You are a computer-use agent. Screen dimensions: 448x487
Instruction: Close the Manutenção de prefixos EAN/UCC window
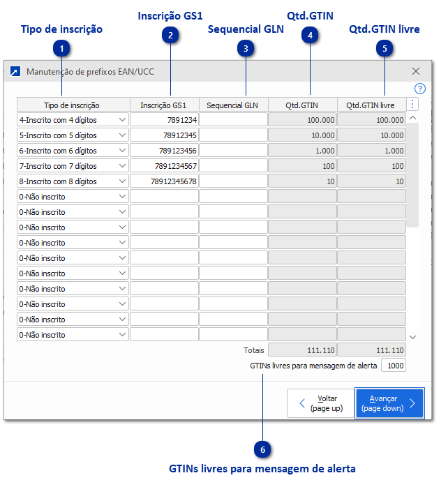[416, 71]
